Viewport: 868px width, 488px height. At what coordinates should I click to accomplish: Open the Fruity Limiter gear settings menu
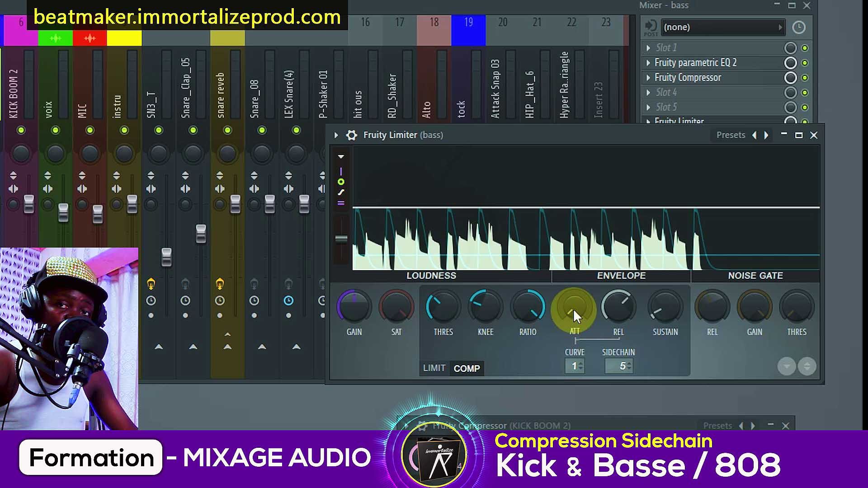[x=351, y=135]
